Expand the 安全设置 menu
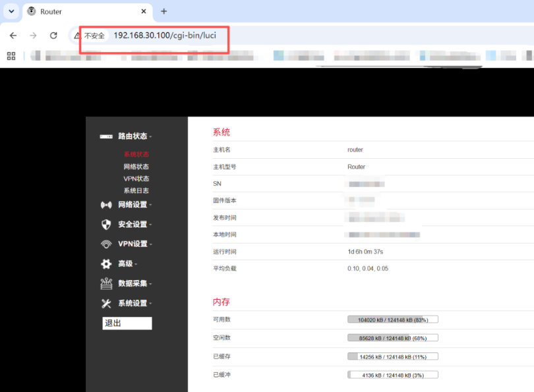The image size is (534, 392). (135, 224)
